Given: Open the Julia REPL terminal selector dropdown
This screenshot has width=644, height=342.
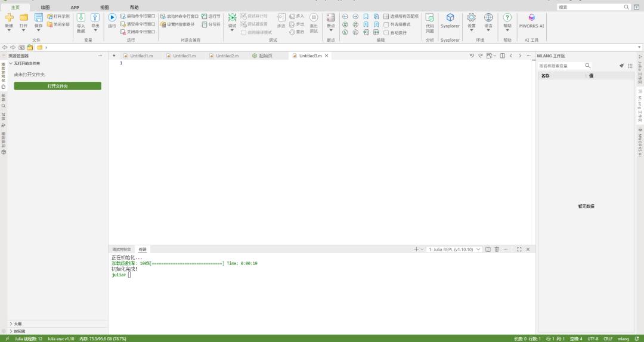Looking at the screenshot, I should [x=454, y=249].
